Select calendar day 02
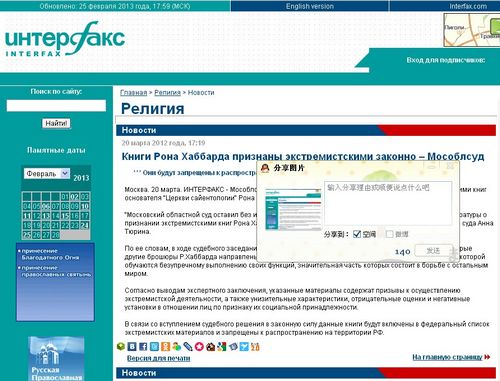The image size is (500, 381). (x=75, y=197)
